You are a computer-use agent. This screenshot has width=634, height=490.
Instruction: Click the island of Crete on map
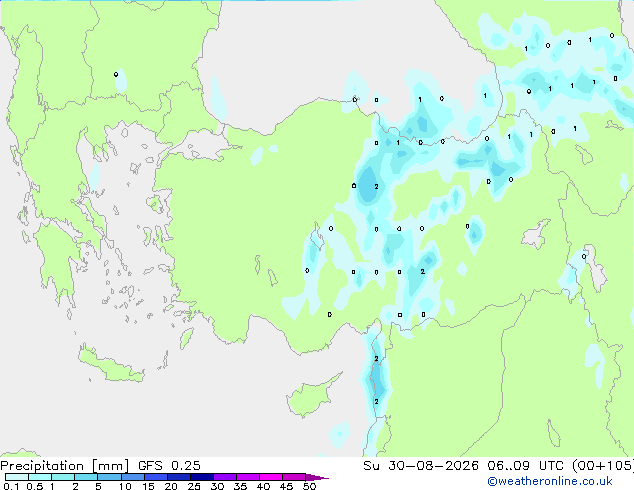coord(111,366)
